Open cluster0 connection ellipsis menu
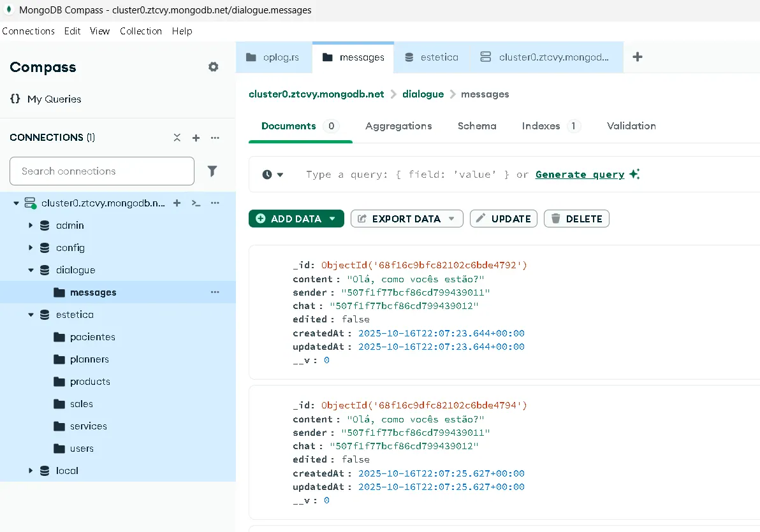The image size is (760, 532). (216, 203)
